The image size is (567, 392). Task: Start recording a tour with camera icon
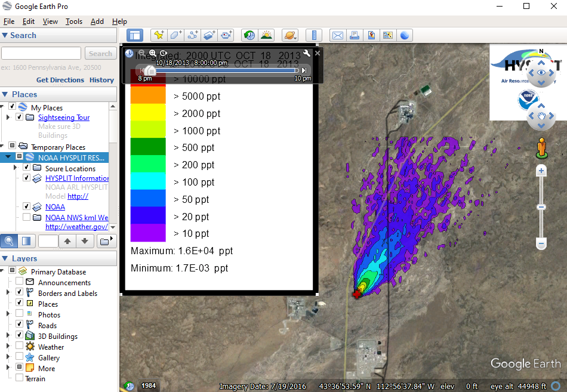[x=226, y=35]
